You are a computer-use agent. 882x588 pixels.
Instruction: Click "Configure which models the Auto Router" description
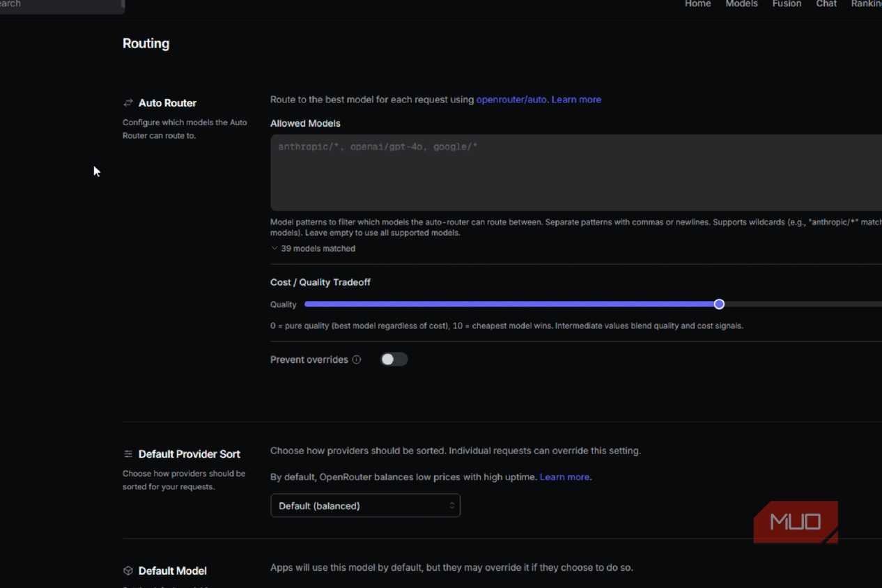pyautogui.click(x=185, y=129)
